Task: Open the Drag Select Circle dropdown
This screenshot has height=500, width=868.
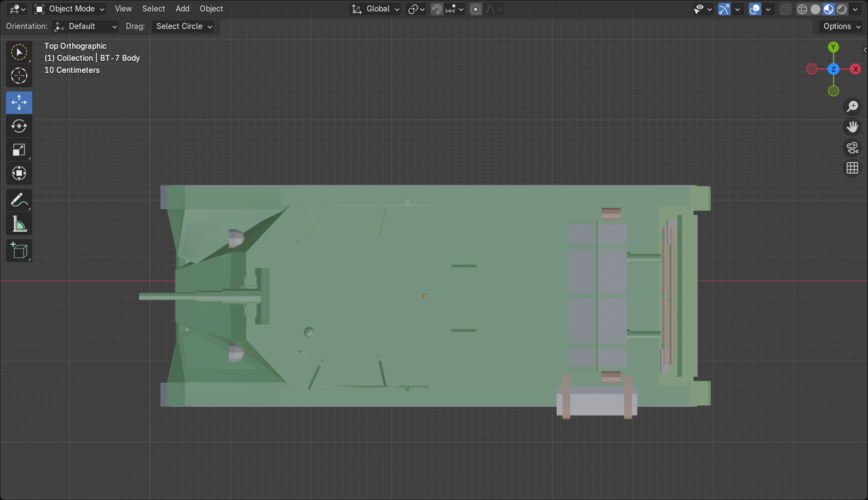Action: point(183,26)
